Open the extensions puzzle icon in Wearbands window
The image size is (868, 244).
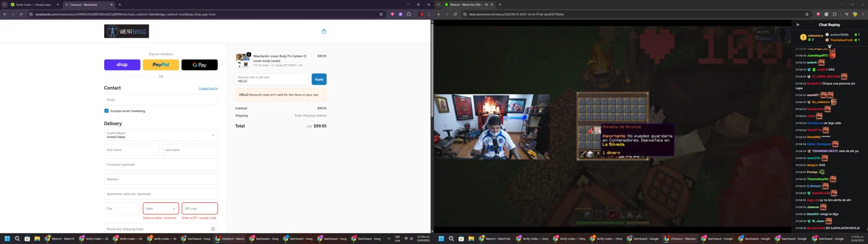click(x=409, y=14)
